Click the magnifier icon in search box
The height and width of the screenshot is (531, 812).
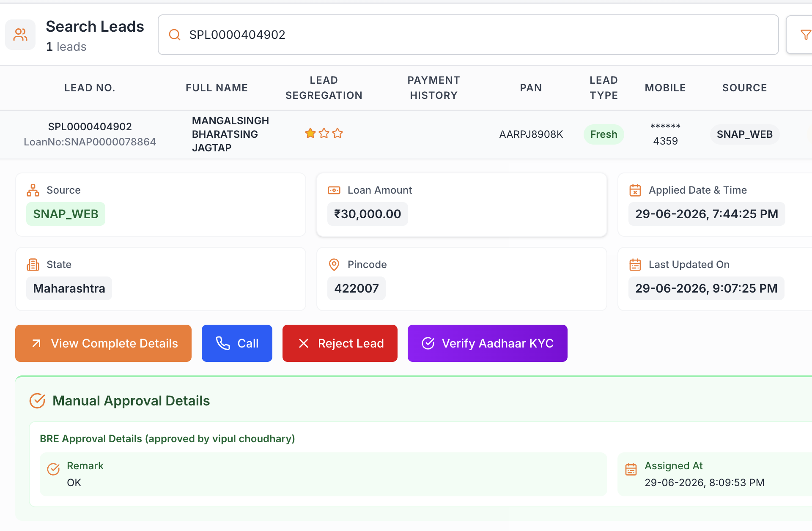click(x=175, y=35)
